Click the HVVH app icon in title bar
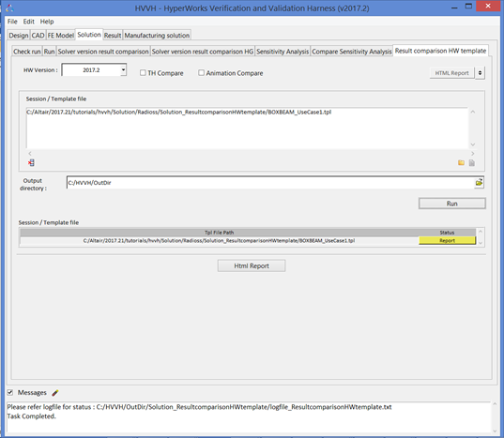 (x=9, y=8)
